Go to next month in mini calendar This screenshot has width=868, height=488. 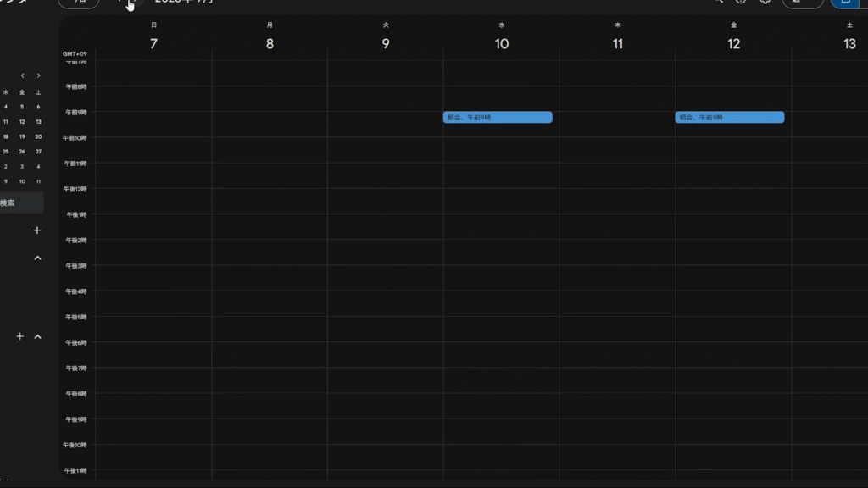tap(38, 75)
